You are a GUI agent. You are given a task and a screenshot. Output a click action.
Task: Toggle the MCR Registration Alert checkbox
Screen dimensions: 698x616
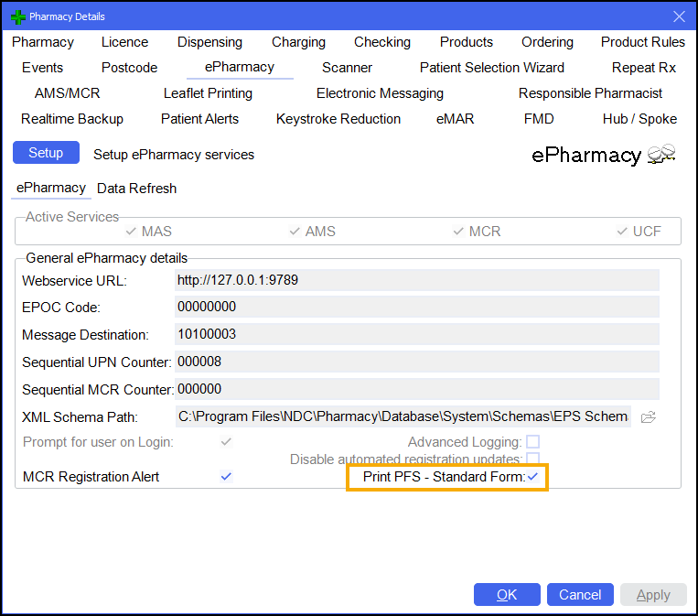(x=227, y=477)
